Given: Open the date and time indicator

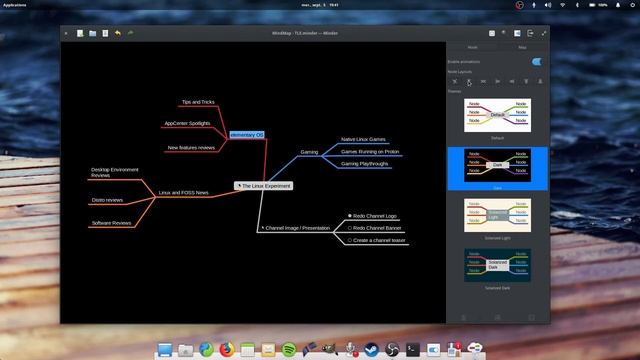Looking at the screenshot, I should coord(320,5).
